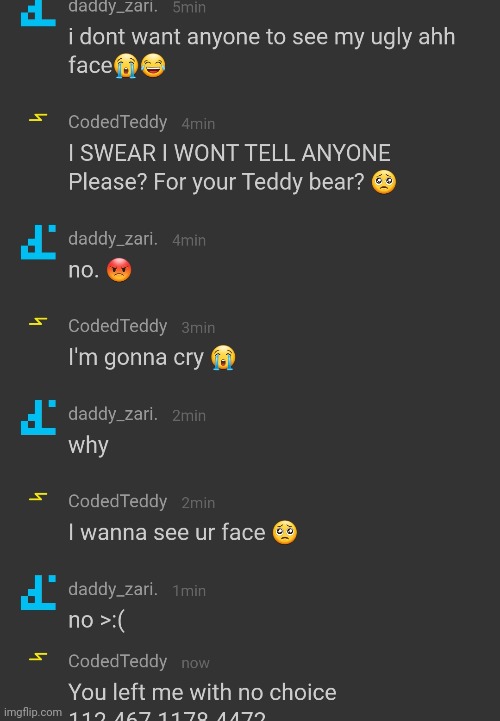Click CodedTeddy avatar beside 'I wanna see ur face'
This screenshot has width=500, height=721.
click(38, 497)
